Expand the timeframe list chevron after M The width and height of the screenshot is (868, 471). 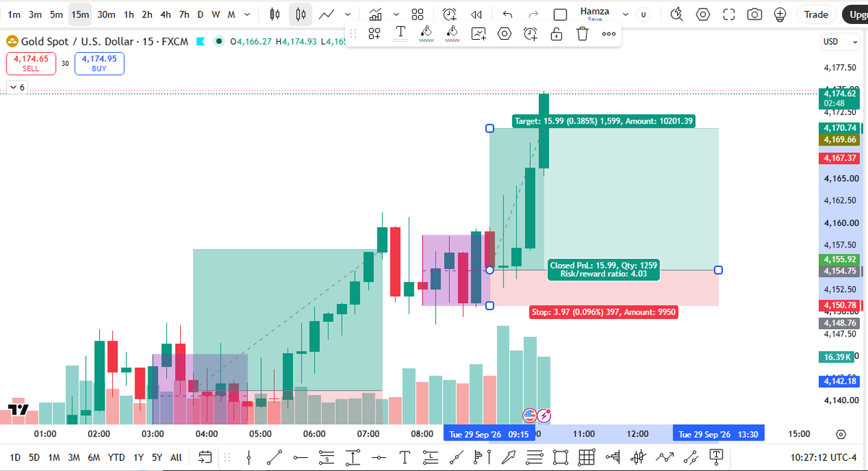[x=248, y=14]
